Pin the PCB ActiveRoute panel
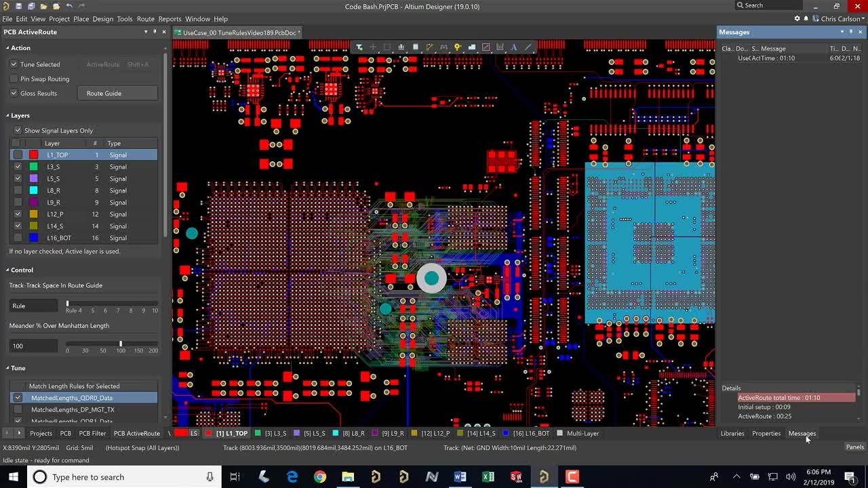The height and width of the screenshot is (488, 868). [155, 32]
